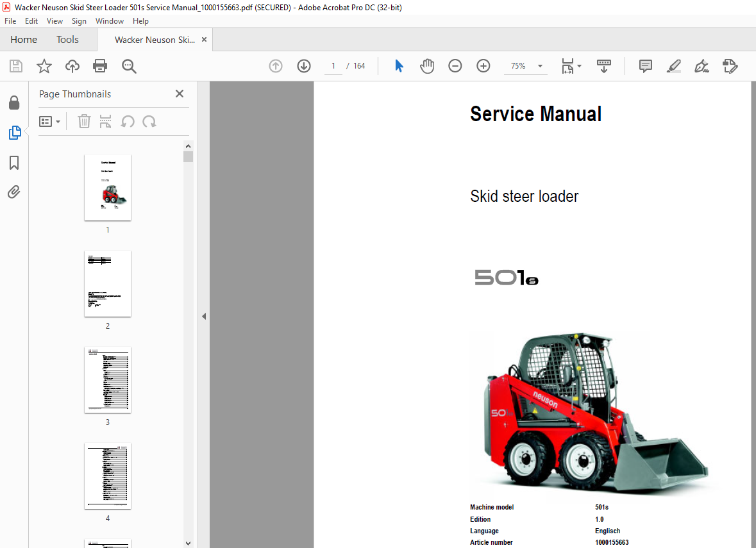Open the Window menu
This screenshot has height=548, width=756.
[110, 21]
